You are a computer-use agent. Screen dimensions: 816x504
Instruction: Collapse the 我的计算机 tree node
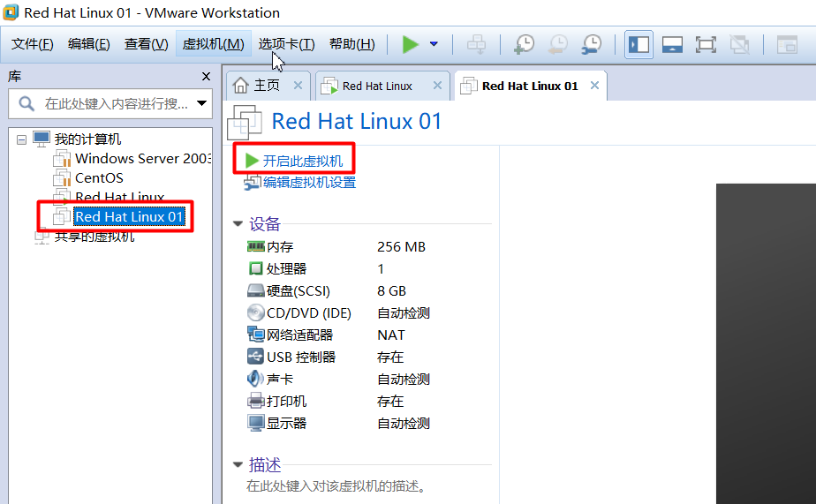pyautogui.click(x=21, y=139)
